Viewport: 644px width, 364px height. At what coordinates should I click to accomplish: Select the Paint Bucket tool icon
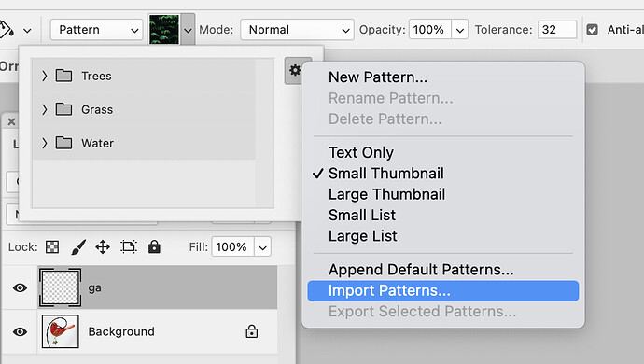click(7, 29)
